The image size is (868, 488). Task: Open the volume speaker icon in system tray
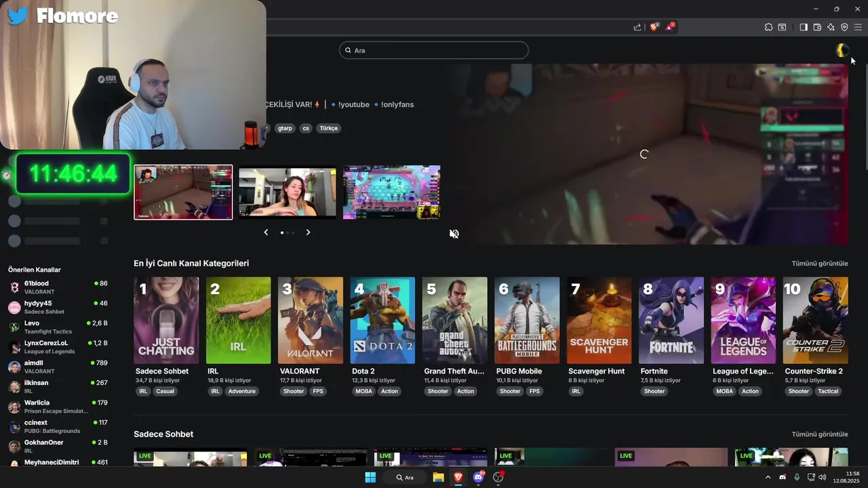(823, 477)
